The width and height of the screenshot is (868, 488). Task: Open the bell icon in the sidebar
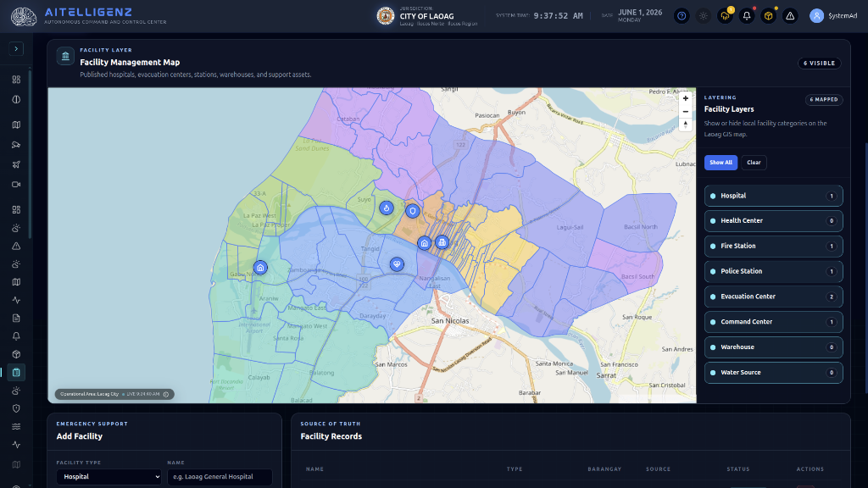click(16, 336)
